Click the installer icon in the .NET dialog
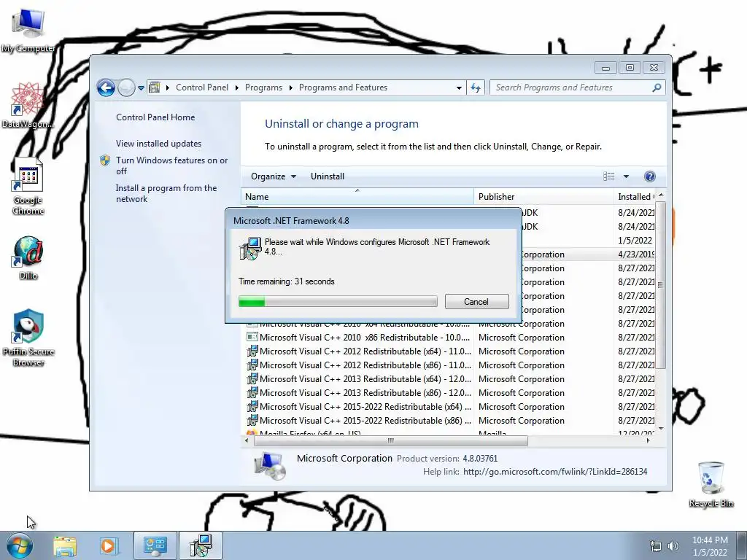Image resolution: width=747 pixels, height=560 pixels. (250, 249)
